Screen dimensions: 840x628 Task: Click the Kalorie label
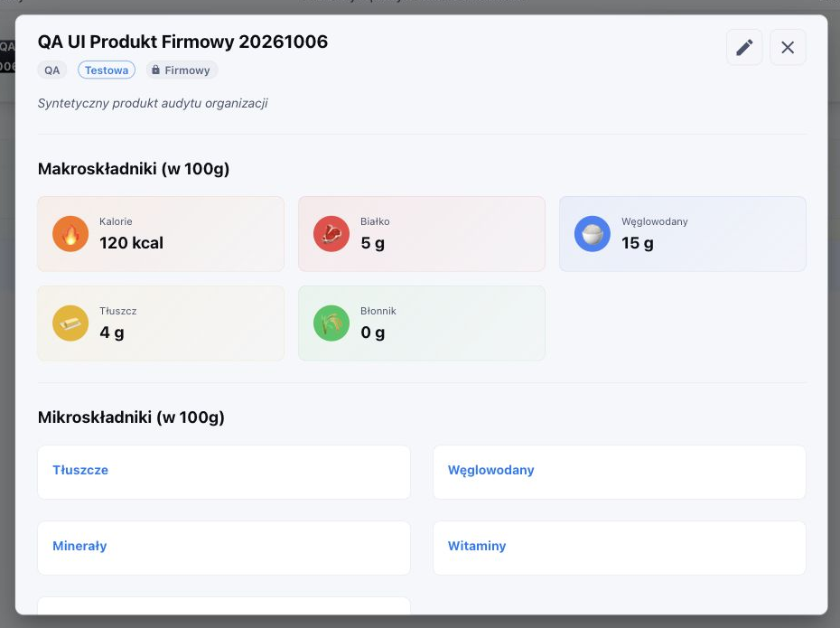pyautogui.click(x=116, y=221)
